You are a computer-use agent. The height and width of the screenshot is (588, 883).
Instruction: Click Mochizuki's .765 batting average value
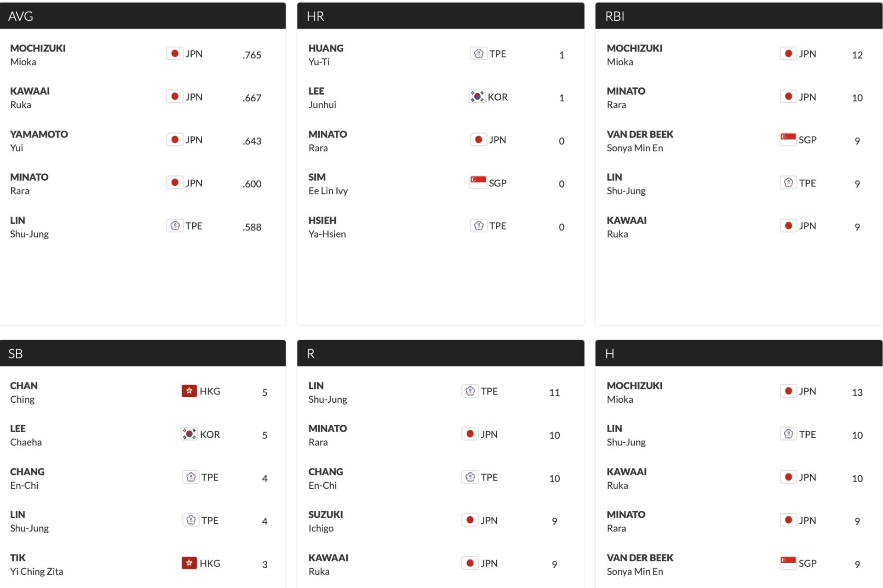click(252, 55)
